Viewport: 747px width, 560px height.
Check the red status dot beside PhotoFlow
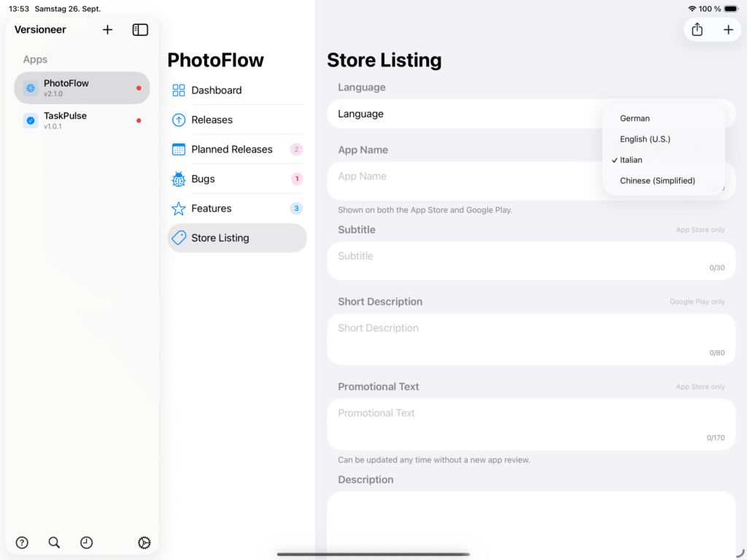pos(139,88)
